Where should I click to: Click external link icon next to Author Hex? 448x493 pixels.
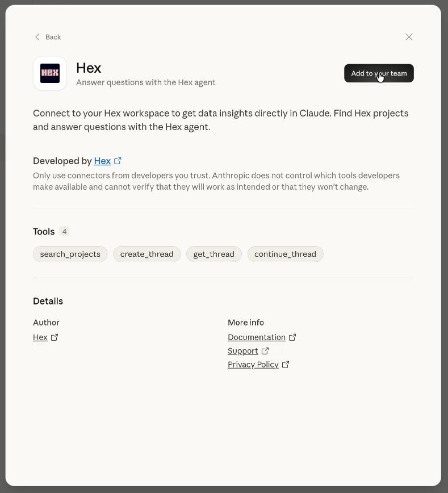(x=55, y=337)
